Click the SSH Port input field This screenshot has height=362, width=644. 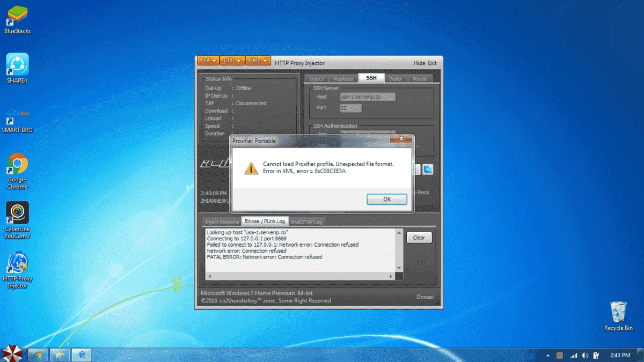[x=351, y=108]
